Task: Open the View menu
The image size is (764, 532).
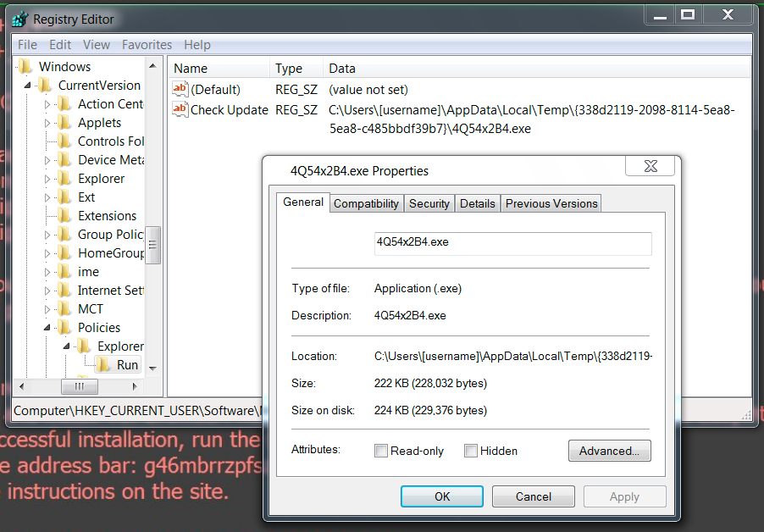Action: click(97, 45)
